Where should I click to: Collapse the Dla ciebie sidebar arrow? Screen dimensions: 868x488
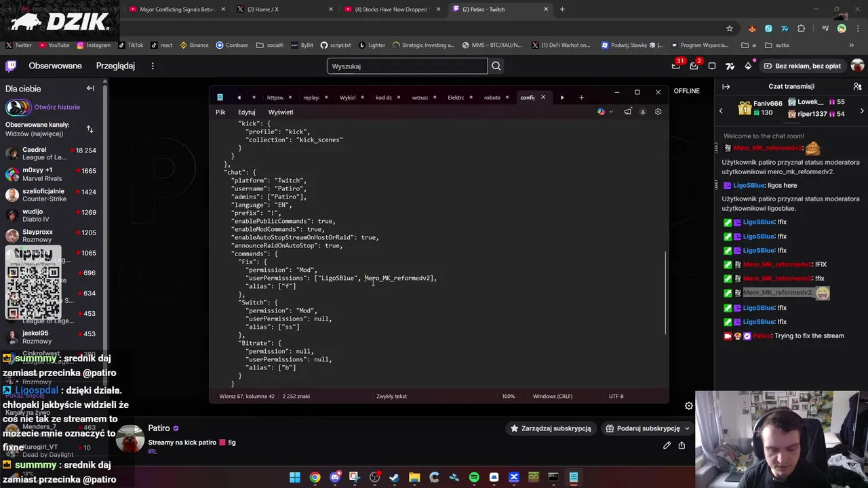(90, 88)
